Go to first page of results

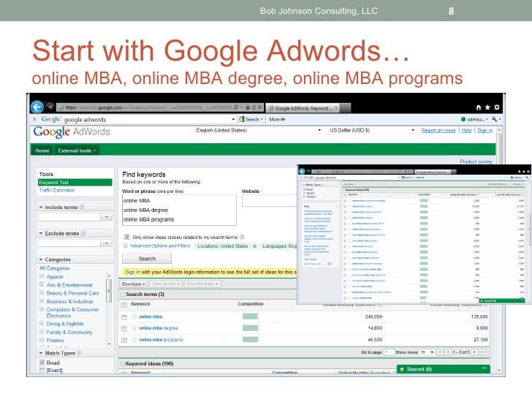[440, 352]
